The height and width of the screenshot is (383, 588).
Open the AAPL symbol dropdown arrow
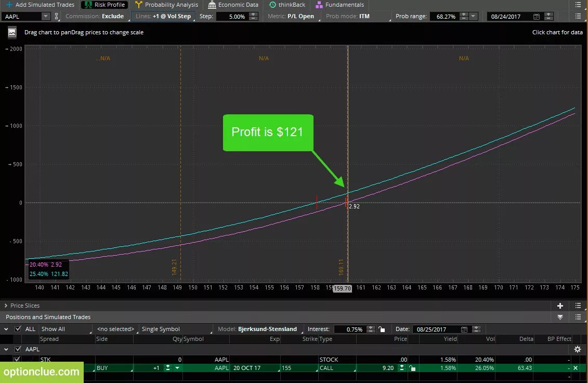45,16
